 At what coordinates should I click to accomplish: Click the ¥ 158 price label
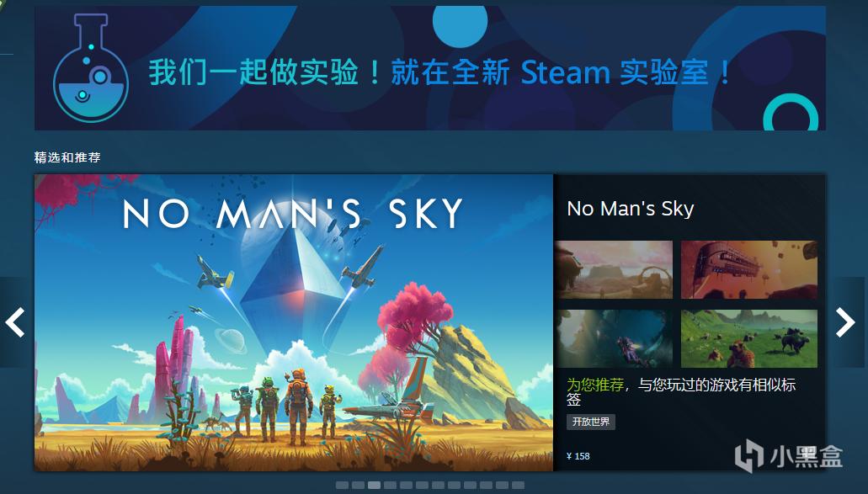coord(578,456)
